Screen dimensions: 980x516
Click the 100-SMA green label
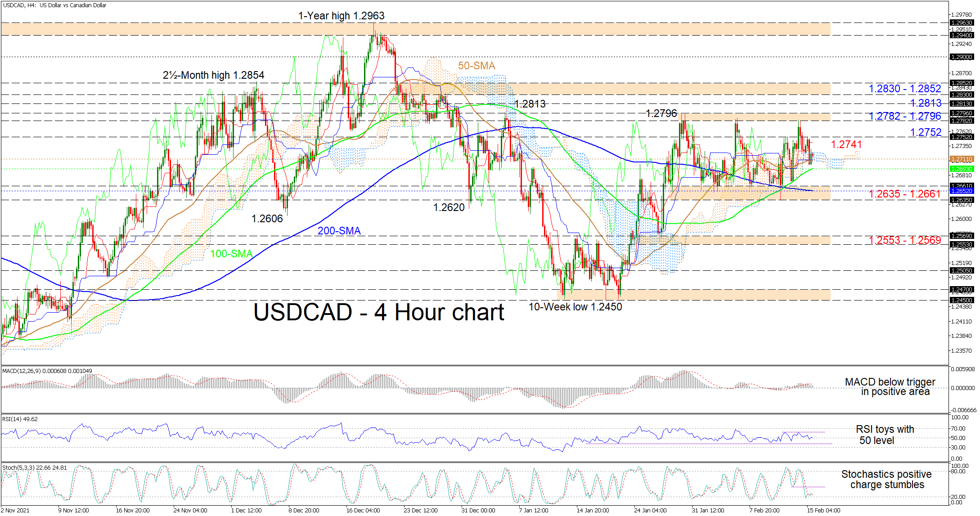[231, 254]
